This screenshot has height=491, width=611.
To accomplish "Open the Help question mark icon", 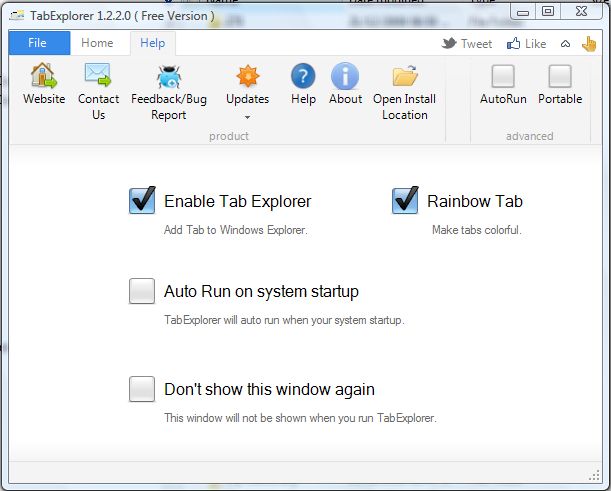I will [303, 76].
